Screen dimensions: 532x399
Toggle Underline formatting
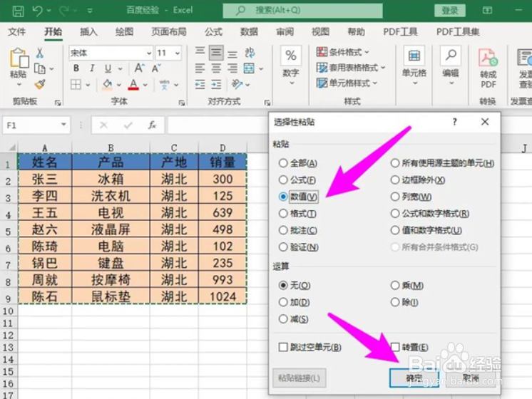pos(108,68)
